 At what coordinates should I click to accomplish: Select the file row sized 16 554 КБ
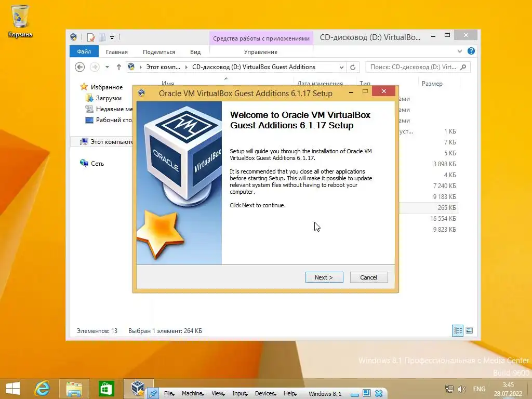428,219
